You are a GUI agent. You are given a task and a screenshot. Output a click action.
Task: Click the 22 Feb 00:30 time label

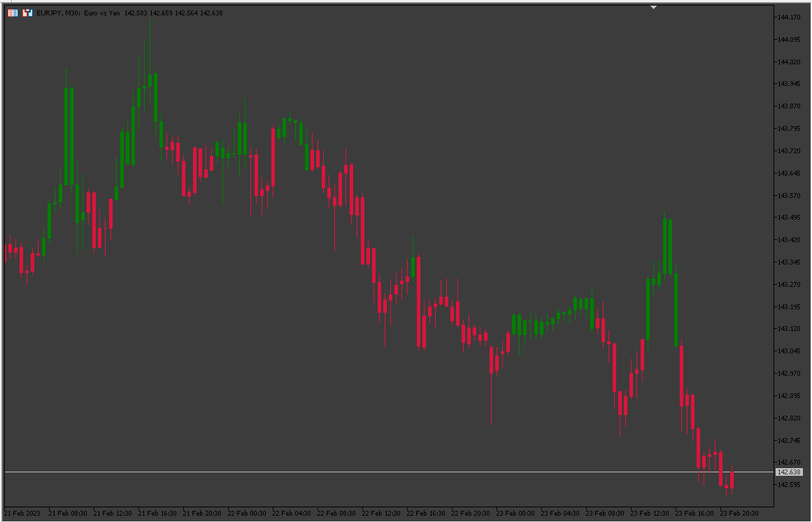(x=247, y=514)
